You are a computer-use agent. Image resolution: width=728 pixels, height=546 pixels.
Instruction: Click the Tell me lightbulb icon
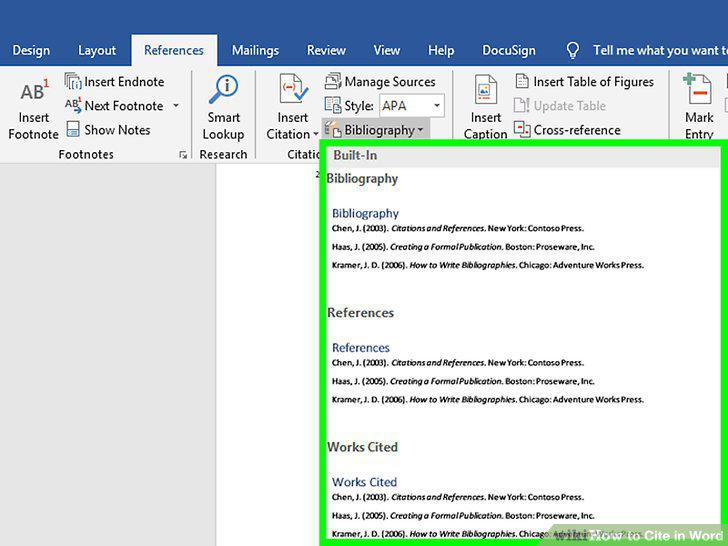pyautogui.click(x=573, y=50)
